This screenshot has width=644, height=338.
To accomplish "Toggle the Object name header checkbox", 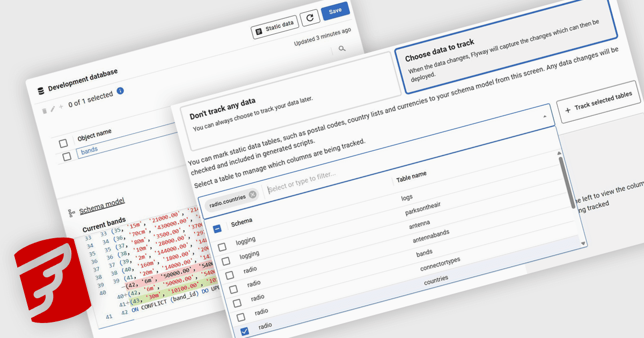I will pyautogui.click(x=63, y=143).
